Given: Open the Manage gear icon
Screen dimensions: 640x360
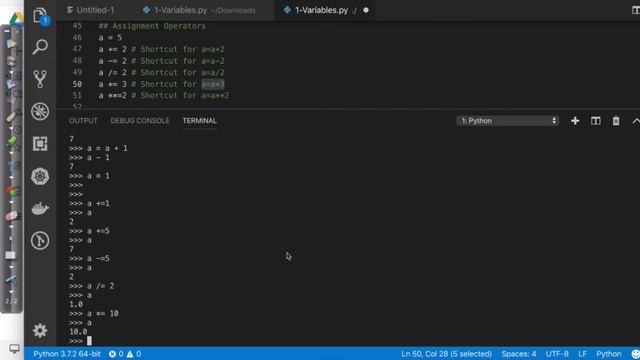Looking at the screenshot, I should click(40, 330).
